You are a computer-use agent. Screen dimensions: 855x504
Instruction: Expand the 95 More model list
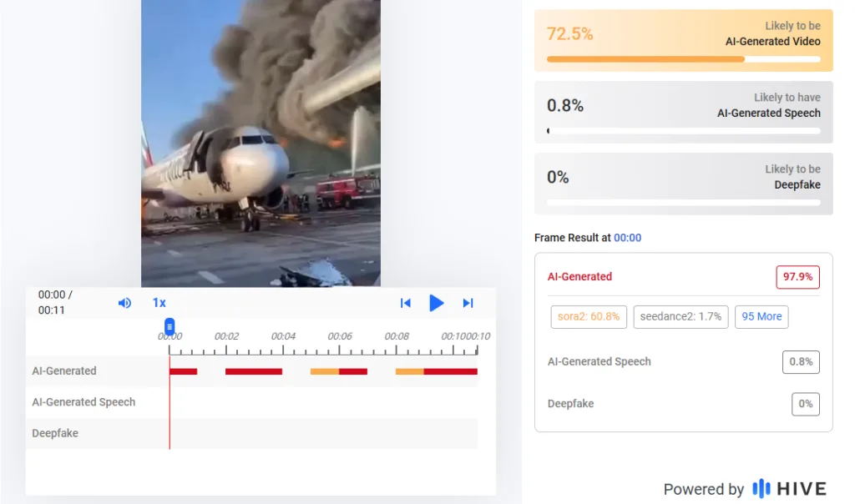761,316
